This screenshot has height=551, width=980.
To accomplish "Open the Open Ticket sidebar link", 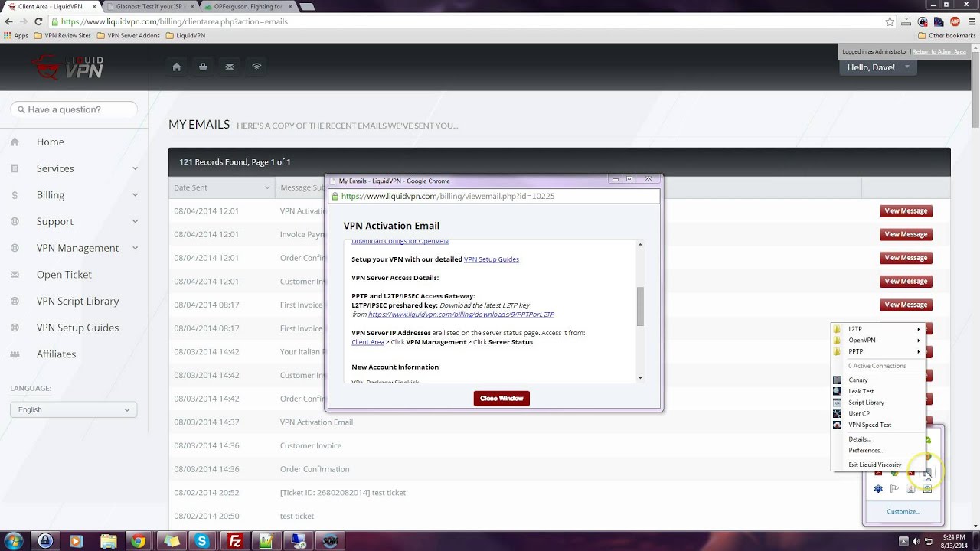I will point(64,274).
